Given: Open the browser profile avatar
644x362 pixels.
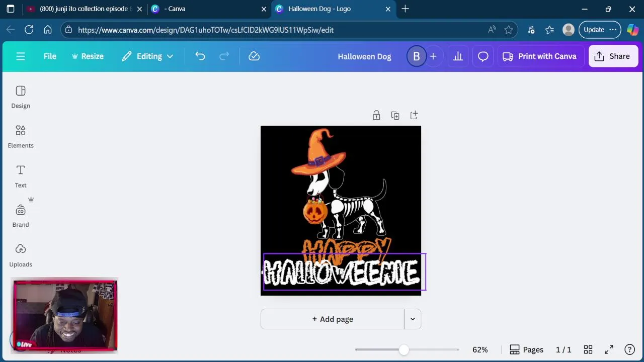Looking at the screenshot, I should (x=569, y=30).
